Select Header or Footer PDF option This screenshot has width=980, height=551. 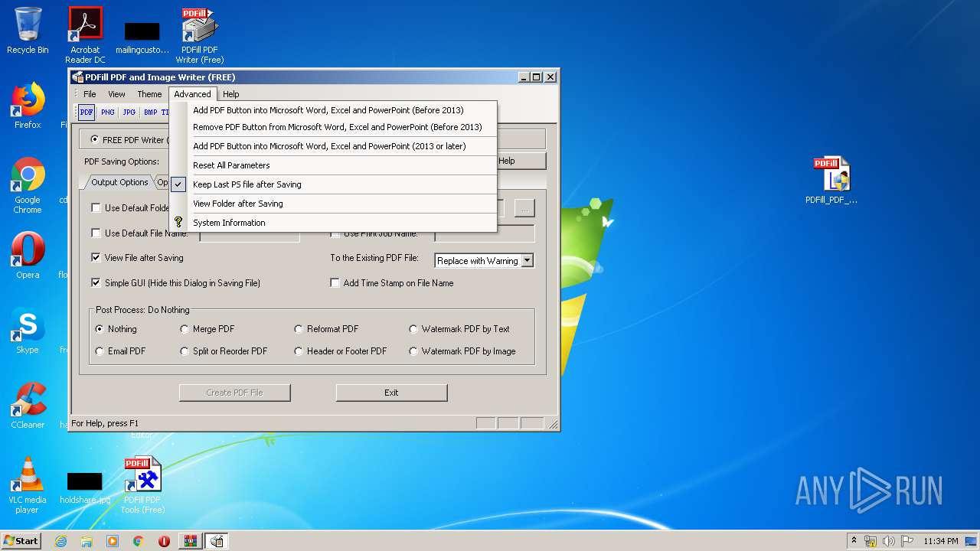coord(299,351)
